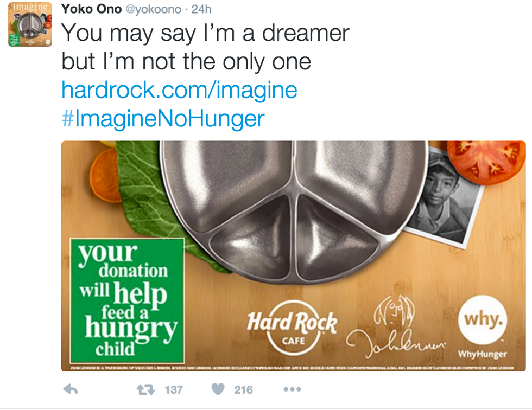Screen dimensions: 532x410
Task: Open the peace-sign plate image
Action: coord(294,211)
